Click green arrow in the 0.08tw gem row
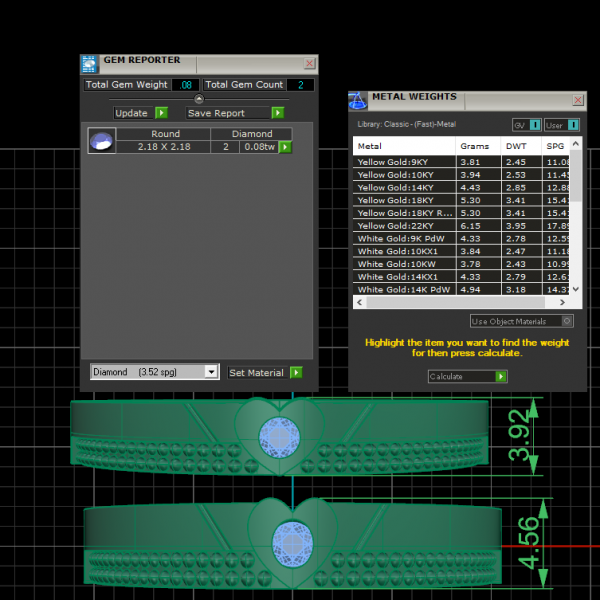The width and height of the screenshot is (600, 600). coord(285,147)
